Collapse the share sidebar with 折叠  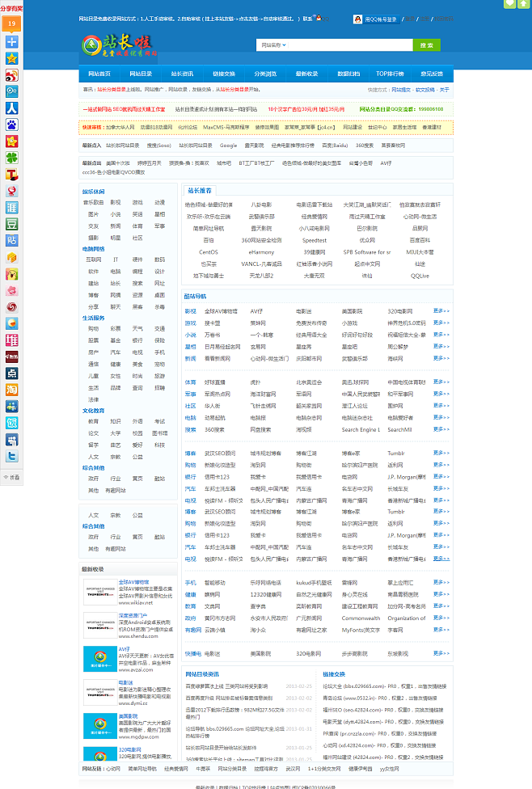pyautogui.click(x=11, y=478)
